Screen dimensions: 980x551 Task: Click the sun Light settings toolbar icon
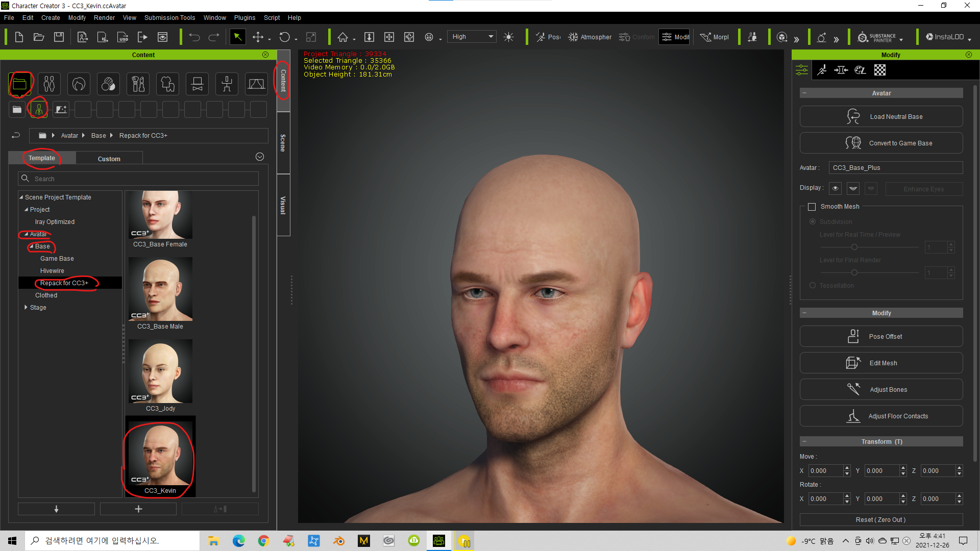pos(508,37)
